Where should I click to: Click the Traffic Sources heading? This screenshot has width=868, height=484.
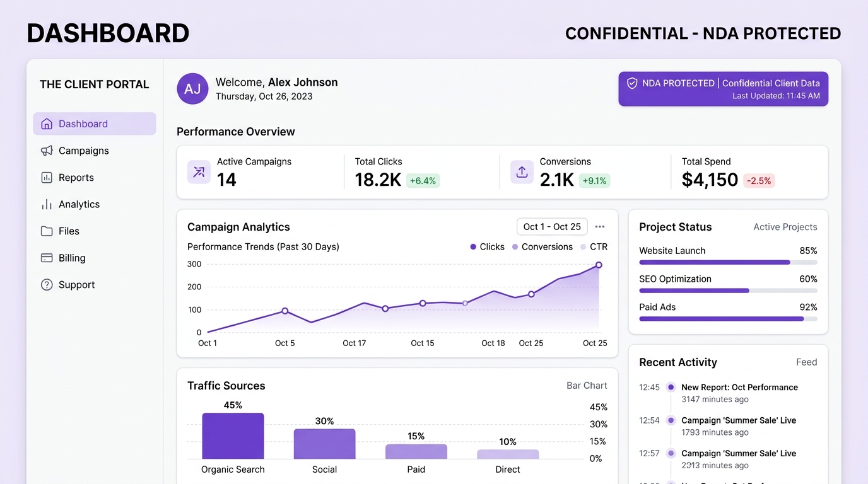[226, 386]
